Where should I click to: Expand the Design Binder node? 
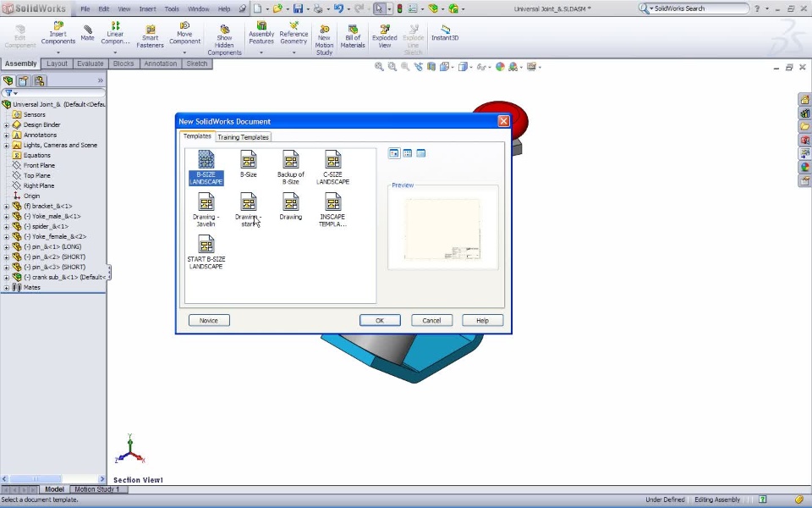click(6, 125)
